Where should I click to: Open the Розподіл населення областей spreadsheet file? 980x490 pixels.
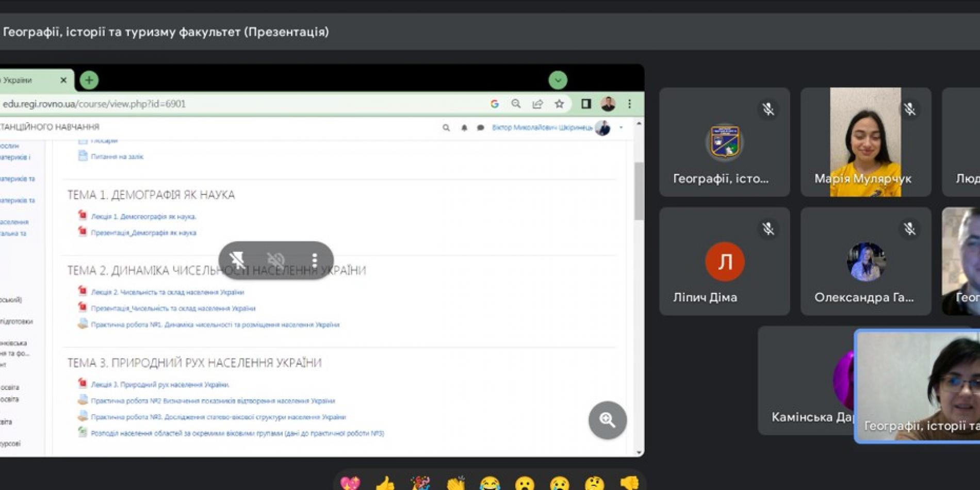[x=237, y=433]
